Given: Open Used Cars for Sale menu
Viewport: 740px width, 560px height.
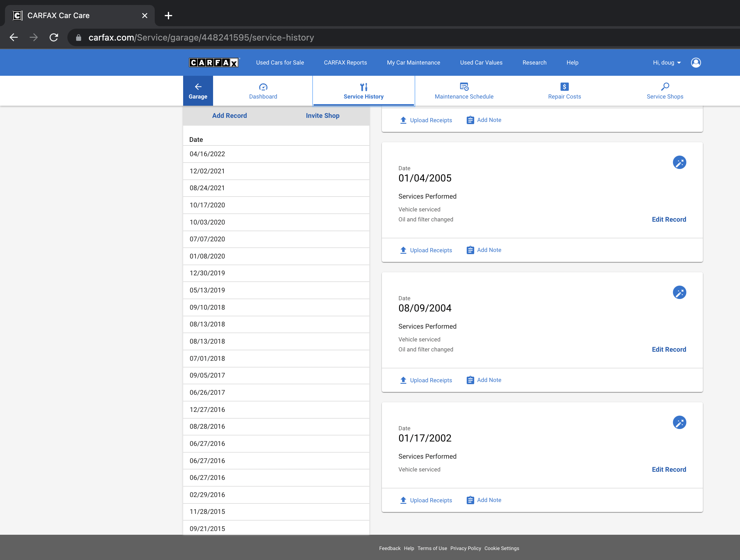Looking at the screenshot, I should point(280,63).
